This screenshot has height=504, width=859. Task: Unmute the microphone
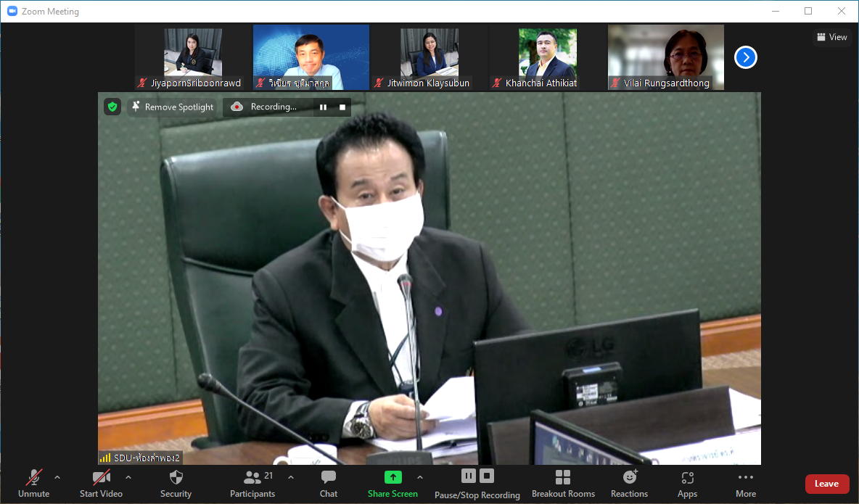(x=33, y=484)
